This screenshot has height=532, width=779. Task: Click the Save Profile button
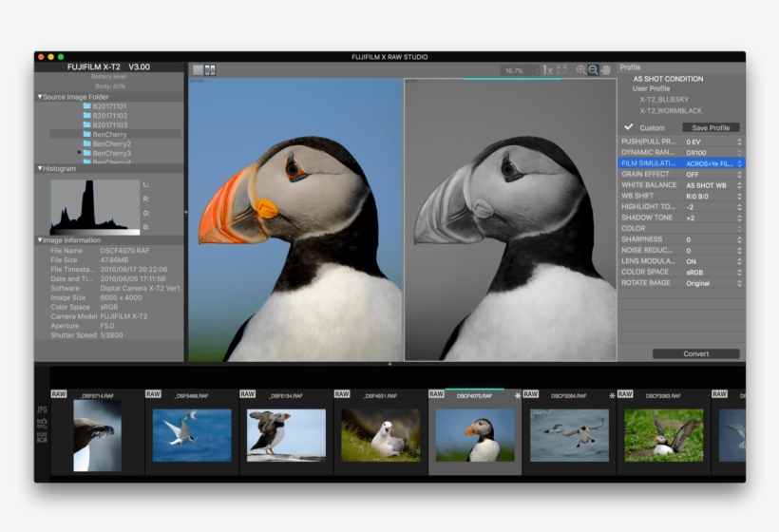click(711, 127)
